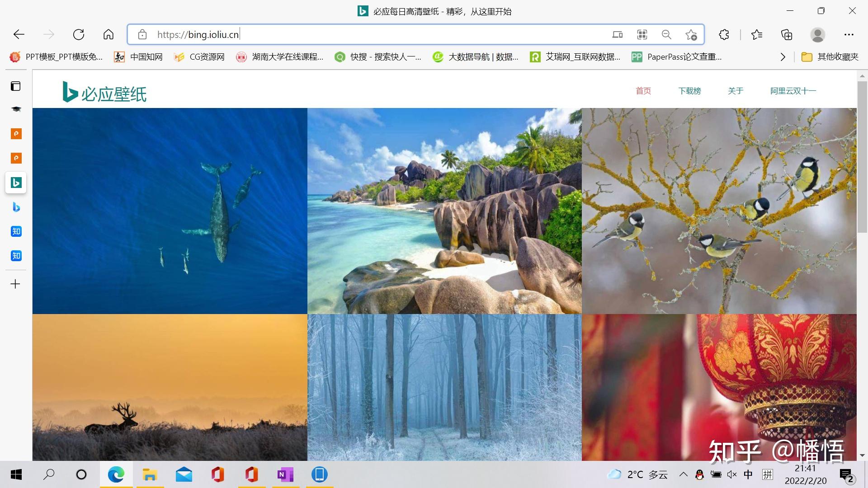Open PaperPass论文查重 bookmark

point(677,57)
